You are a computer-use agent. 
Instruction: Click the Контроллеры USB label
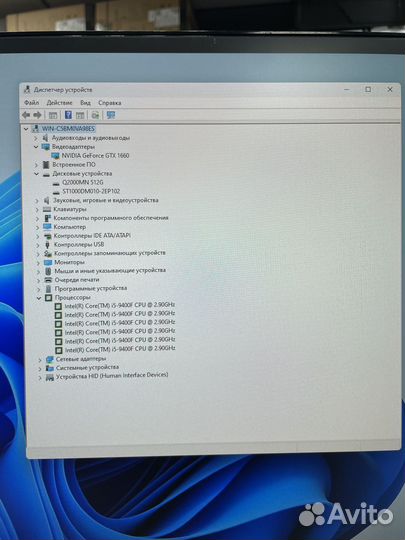(79, 245)
